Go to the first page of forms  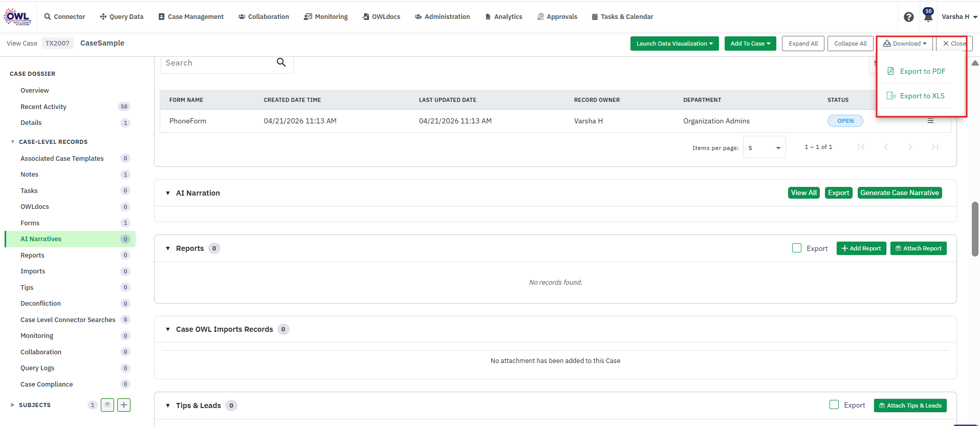(861, 147)
